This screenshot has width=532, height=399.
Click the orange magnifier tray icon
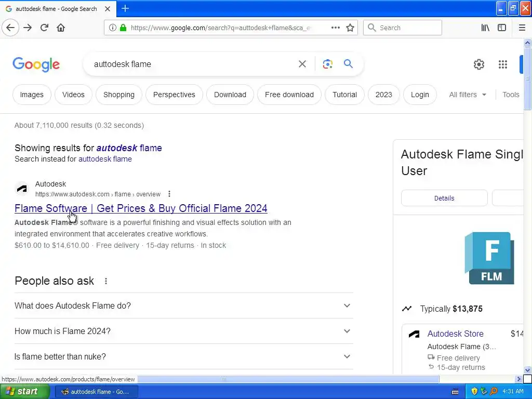tap(494, 391)
